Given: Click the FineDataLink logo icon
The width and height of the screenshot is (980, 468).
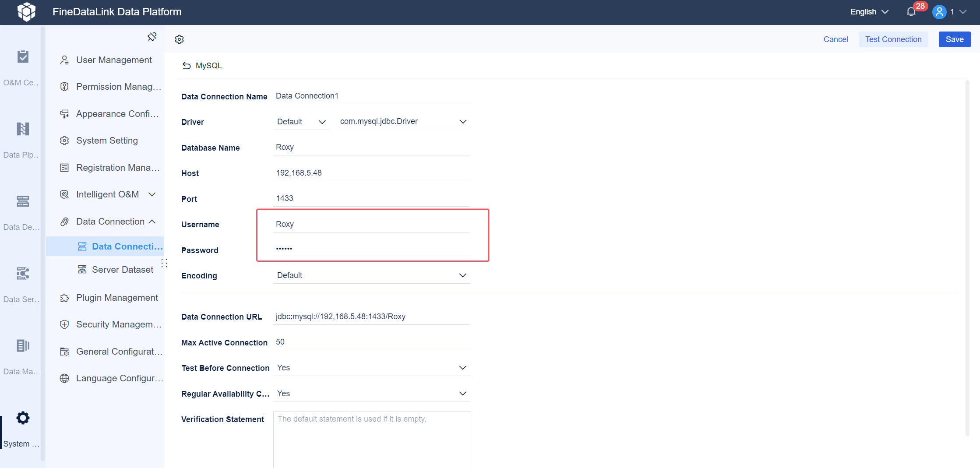Looking at the screenshot, I should [26, 12].
